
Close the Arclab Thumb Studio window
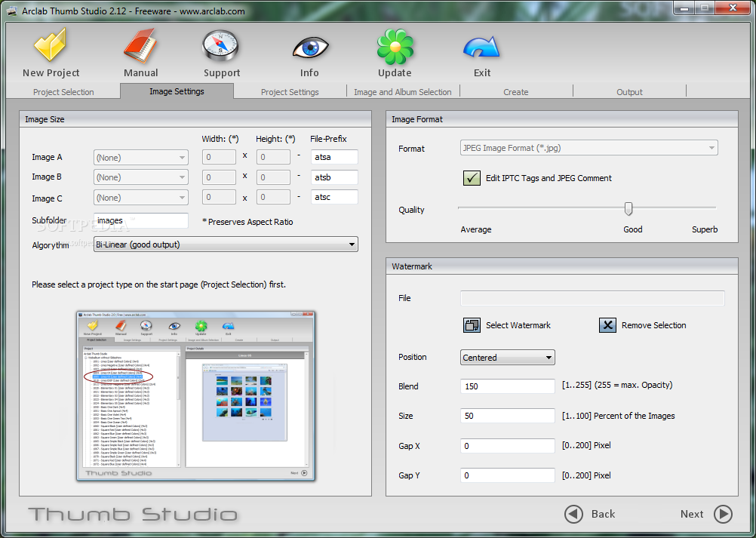click(x=733, y=8)
